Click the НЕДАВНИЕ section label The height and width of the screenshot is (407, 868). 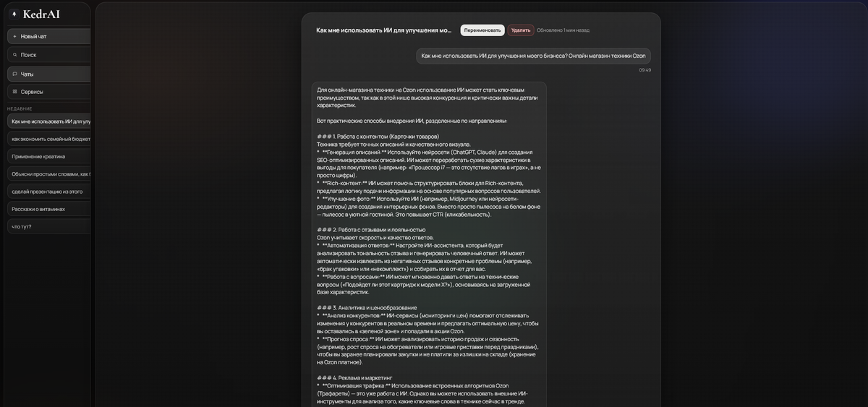(20, 108)
